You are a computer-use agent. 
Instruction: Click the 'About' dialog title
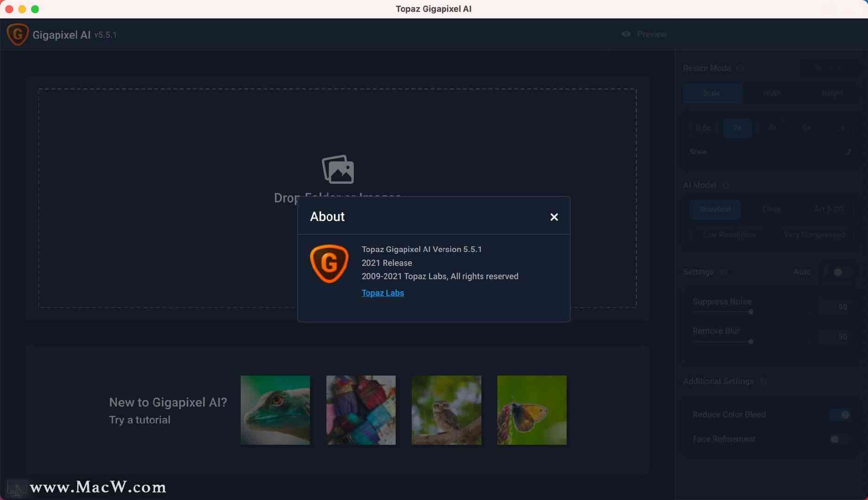click(x=327, y=216)
